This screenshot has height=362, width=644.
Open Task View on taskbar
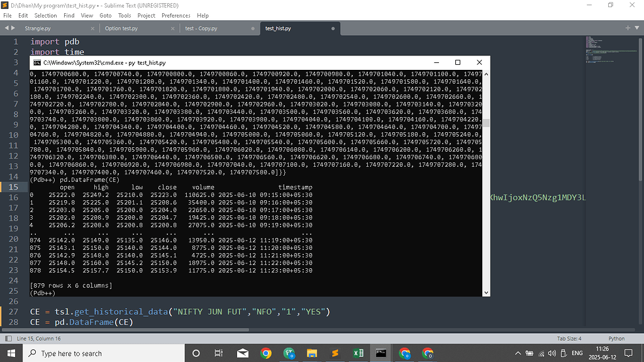click(x=218, y=353)
